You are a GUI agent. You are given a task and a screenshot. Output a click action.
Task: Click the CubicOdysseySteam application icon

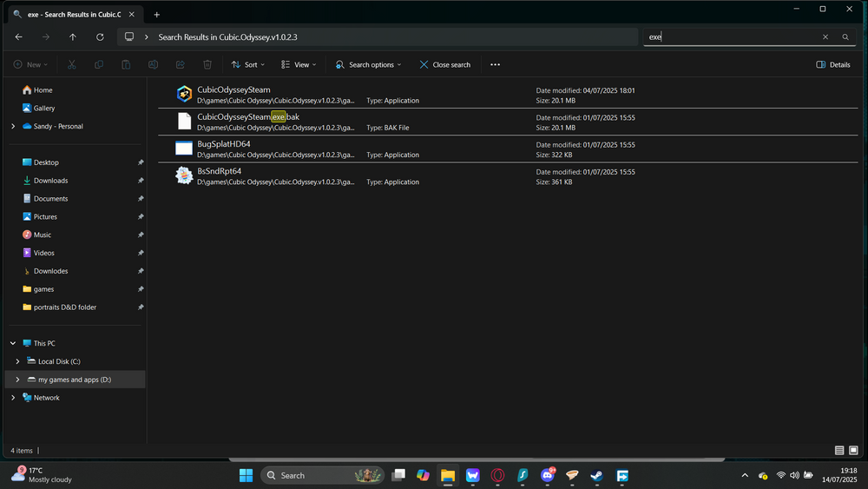click(184, 95)
